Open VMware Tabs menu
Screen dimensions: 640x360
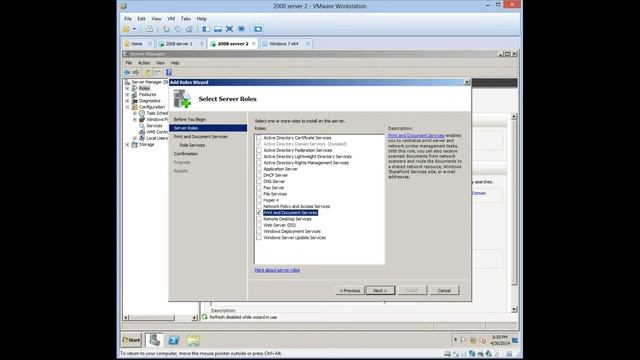coord(186,19)
